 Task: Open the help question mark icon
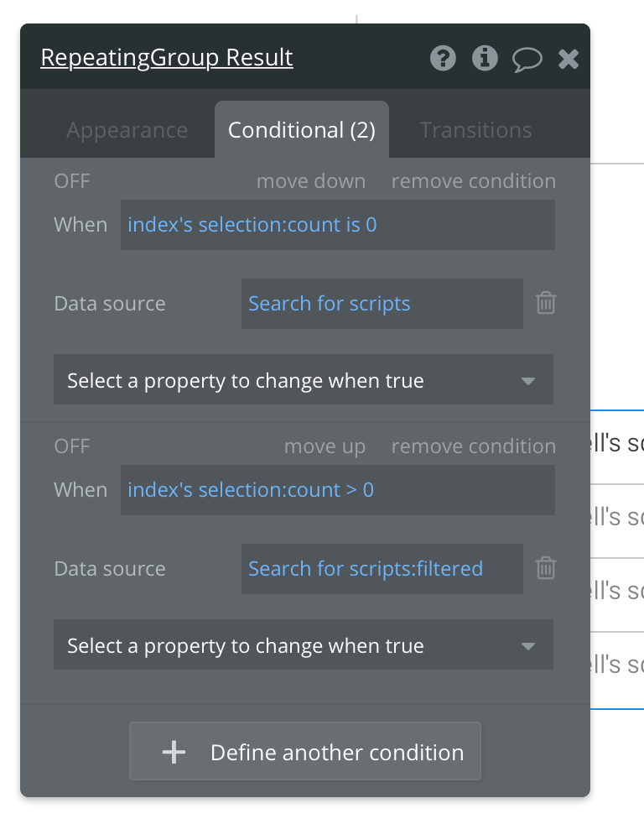(443, 58)
